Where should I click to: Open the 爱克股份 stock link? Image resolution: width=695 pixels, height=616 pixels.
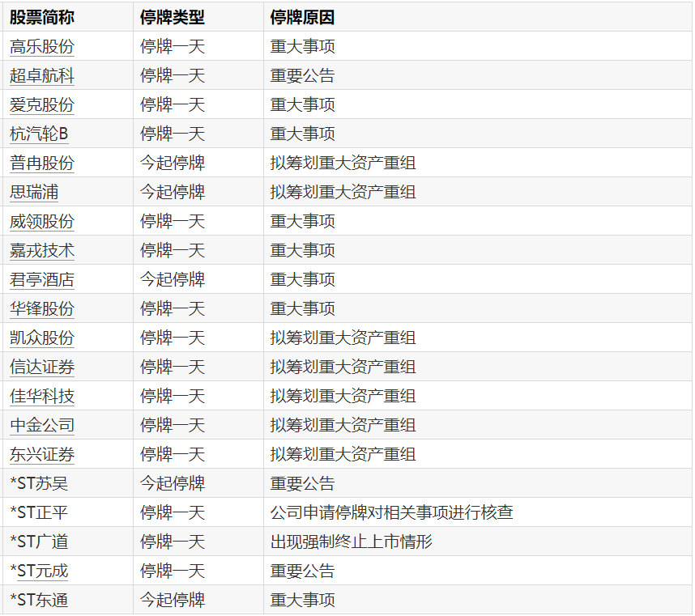[x=41, y=105]
